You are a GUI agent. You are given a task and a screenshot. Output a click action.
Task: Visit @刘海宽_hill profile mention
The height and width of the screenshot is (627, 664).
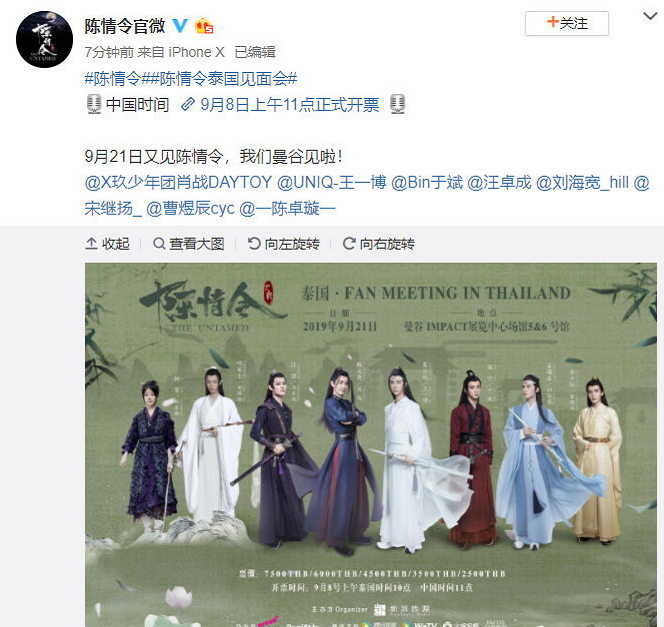582,182
